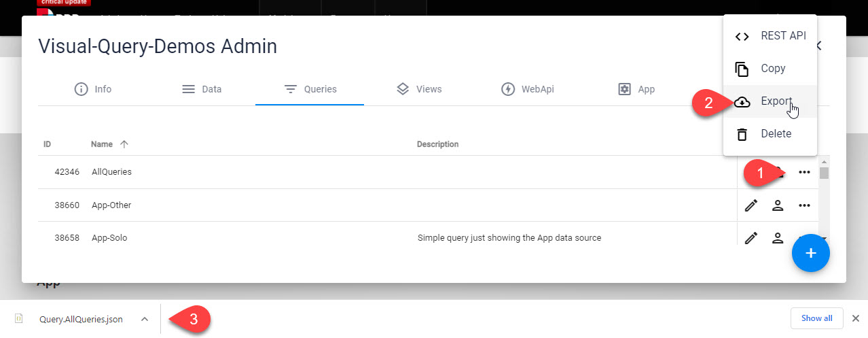
Task: Open the more options dots for AllQueries
Action: (805, 172)
